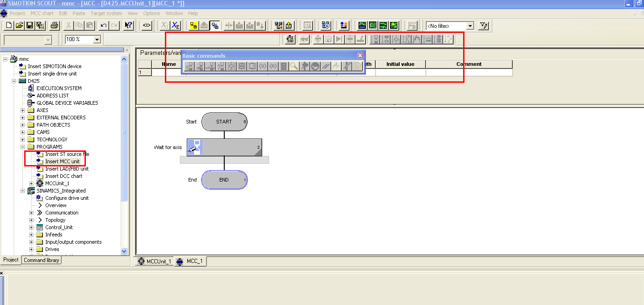This screenshot has height=305, width=644.
Task: Open the accessible nodes network icon
Action: pos(279,26)
